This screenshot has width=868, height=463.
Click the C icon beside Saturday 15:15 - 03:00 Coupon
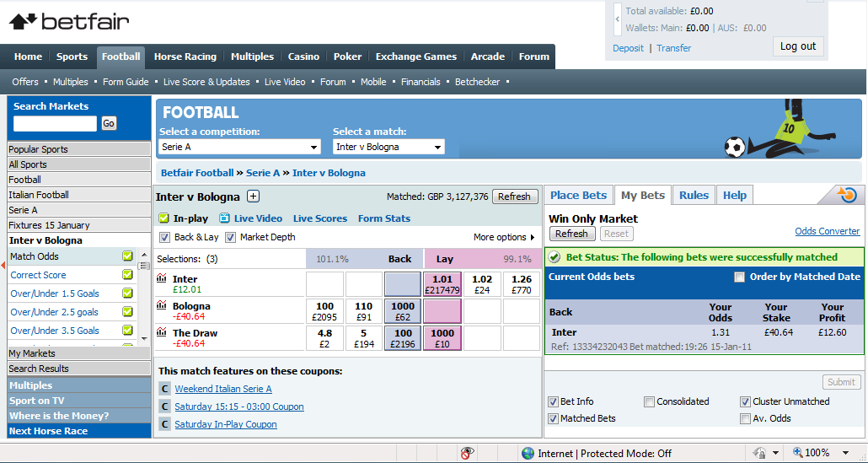click(164, 406)
